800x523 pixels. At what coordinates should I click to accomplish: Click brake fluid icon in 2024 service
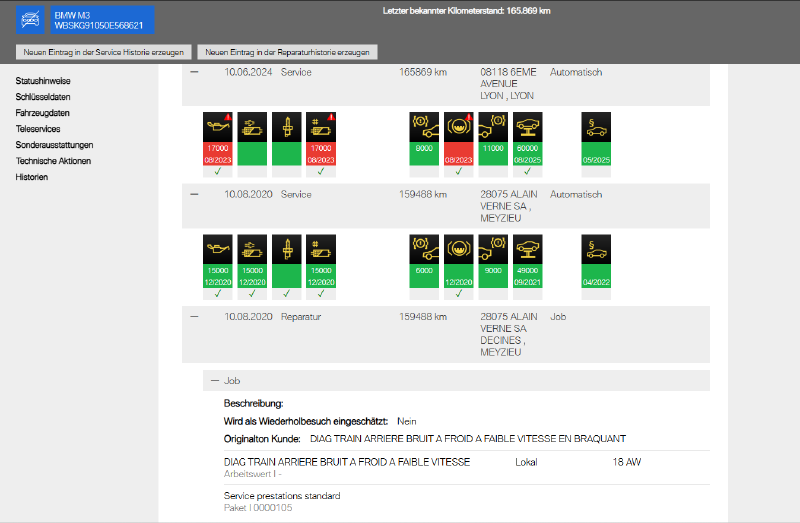point(459,127)
